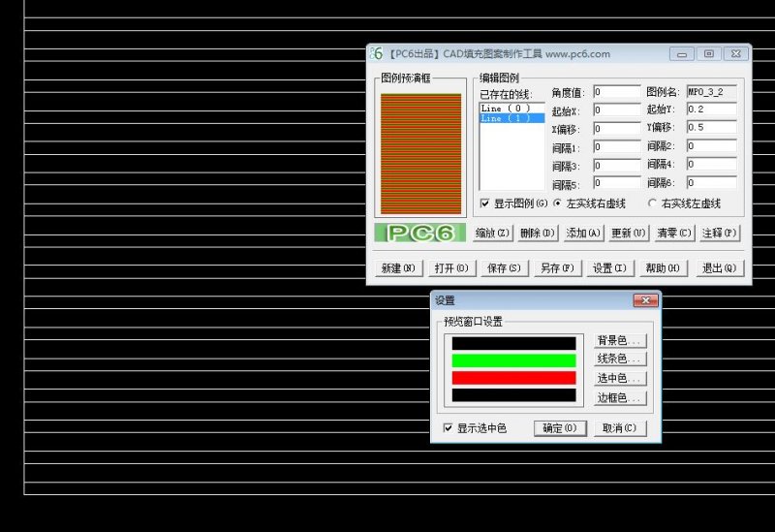Viewport: 775px width, 532px height.
Task: Click the 添加(A) button
Action: pyautogui.click(x=583, y=233)
